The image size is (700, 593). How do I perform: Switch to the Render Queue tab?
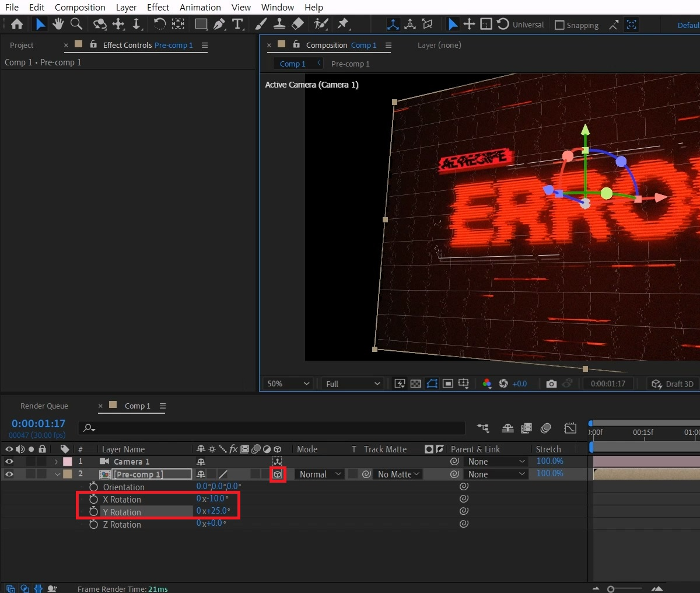point(44,406)
